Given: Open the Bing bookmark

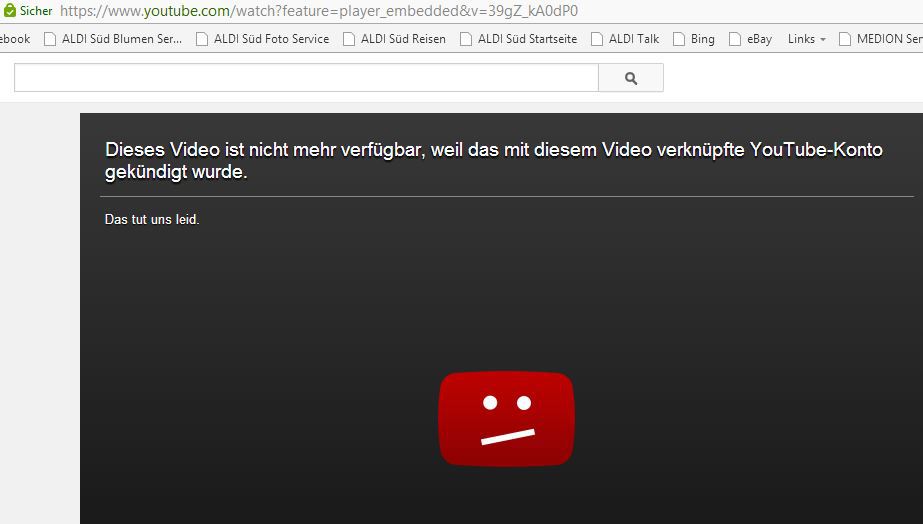Looking at the screenshot, I should [693, 39].
